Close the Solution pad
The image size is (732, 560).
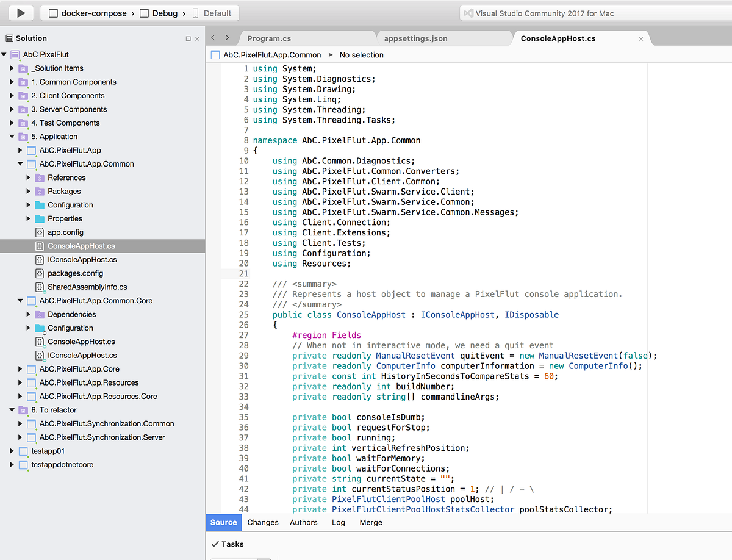click(x=197, y=38)
